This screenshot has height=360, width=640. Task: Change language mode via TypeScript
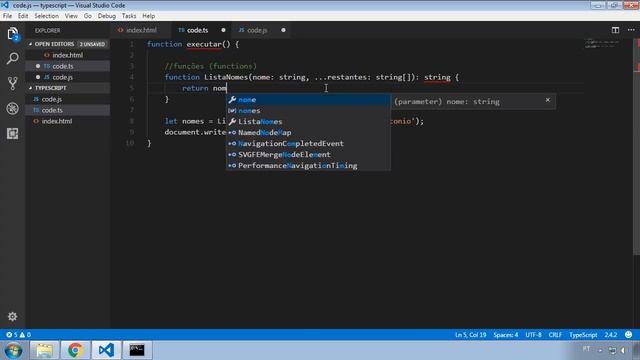pos(583,335)
